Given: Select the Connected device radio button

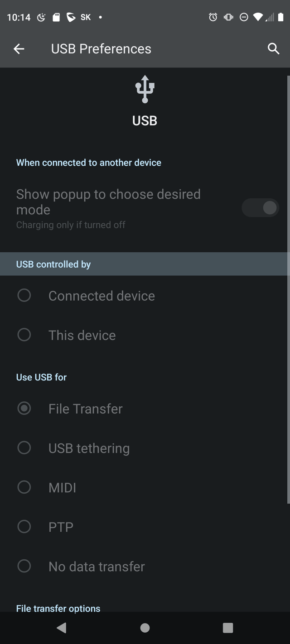Looking at the screenshot, I should (x=24, y=295).
